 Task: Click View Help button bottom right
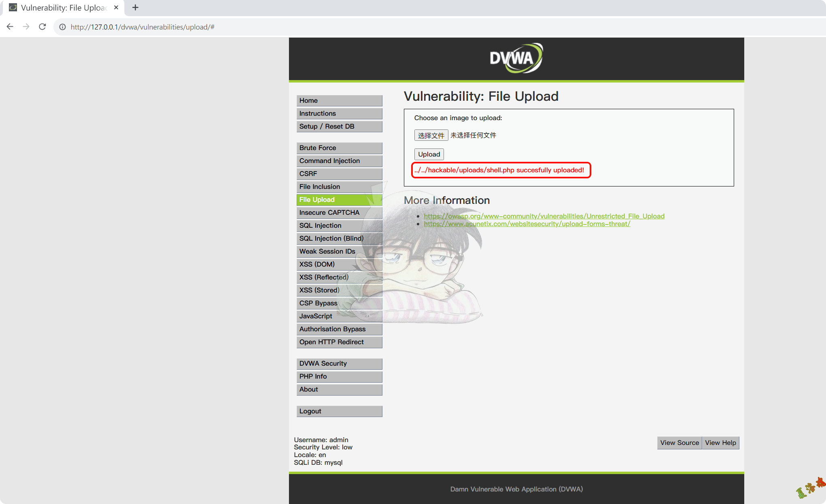click(720, 443)
